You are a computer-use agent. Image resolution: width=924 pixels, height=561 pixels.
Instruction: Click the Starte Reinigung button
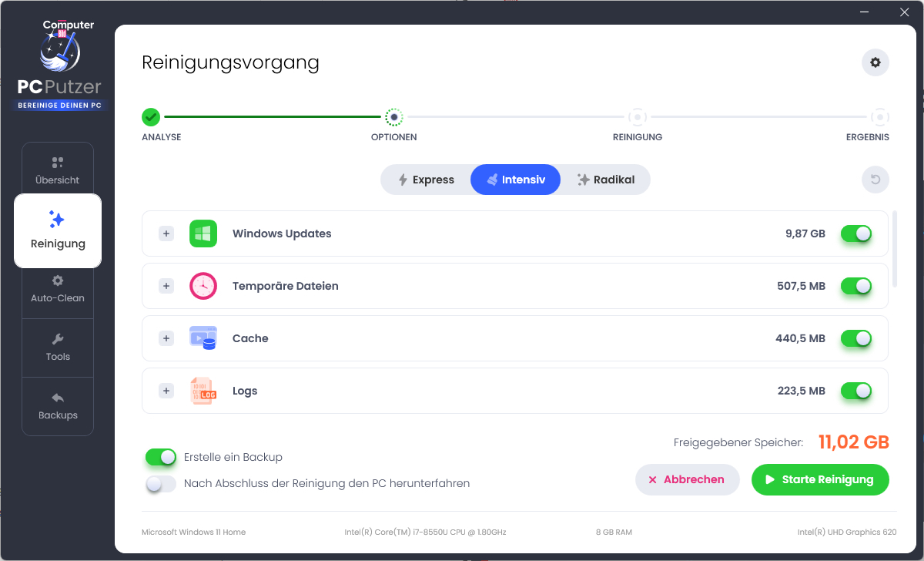click(x=820, y=479)
